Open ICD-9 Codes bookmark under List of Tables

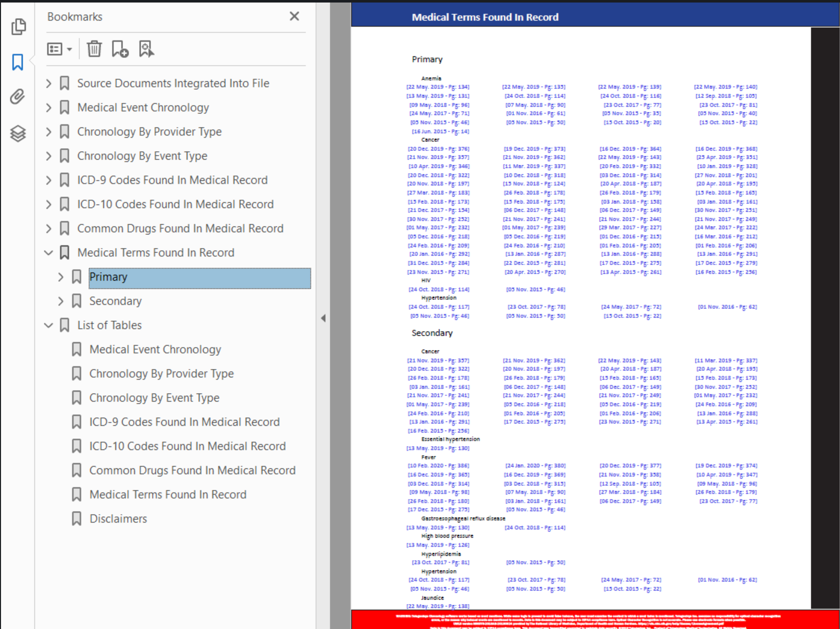tap(185, 422)
